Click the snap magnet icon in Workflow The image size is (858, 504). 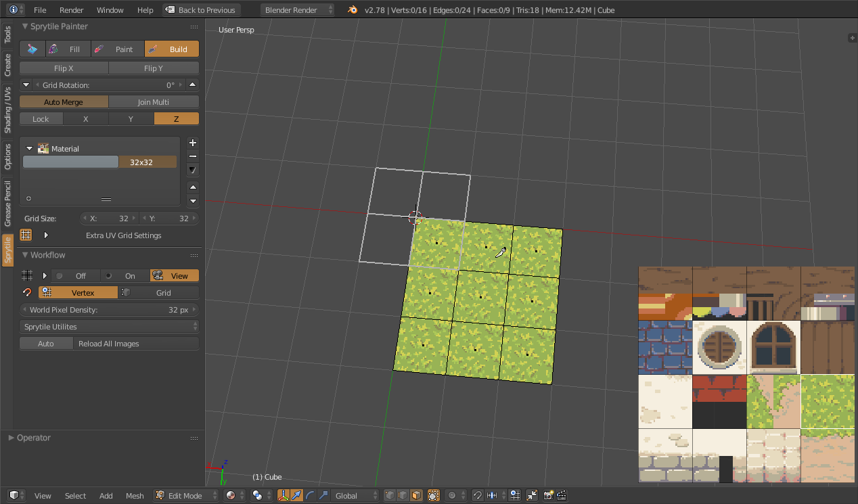(27, 293)
